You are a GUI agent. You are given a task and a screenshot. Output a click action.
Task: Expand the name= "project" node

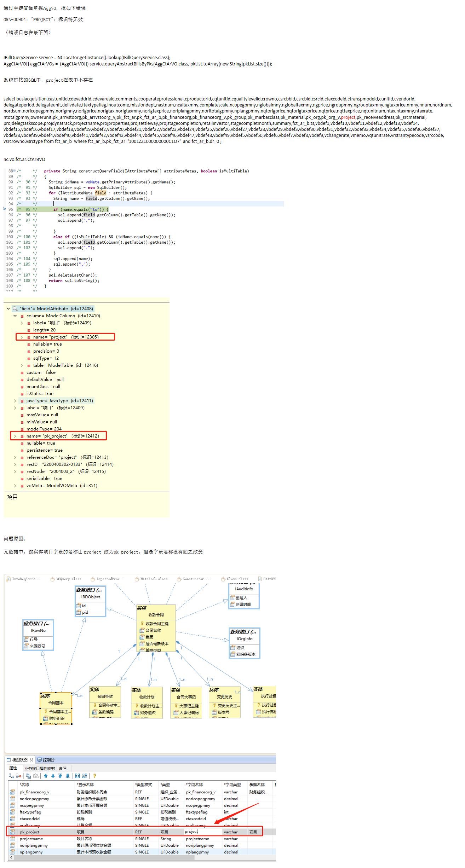point(22,337)
